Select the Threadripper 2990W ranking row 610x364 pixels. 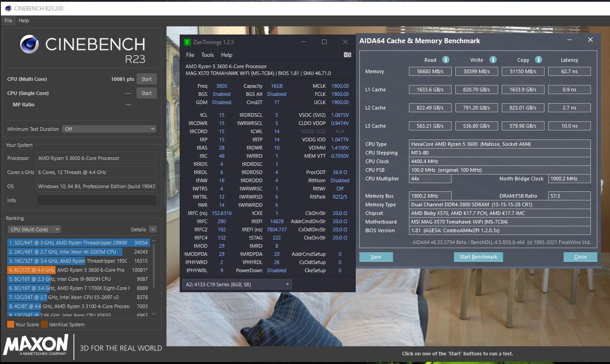pyautogui.click(x=79, y=243)
